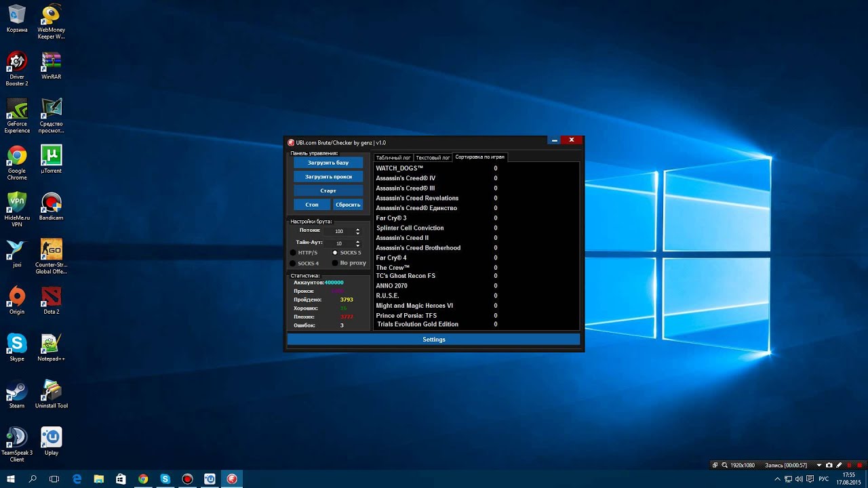Open taskbar search magnifier

point(33,479)
